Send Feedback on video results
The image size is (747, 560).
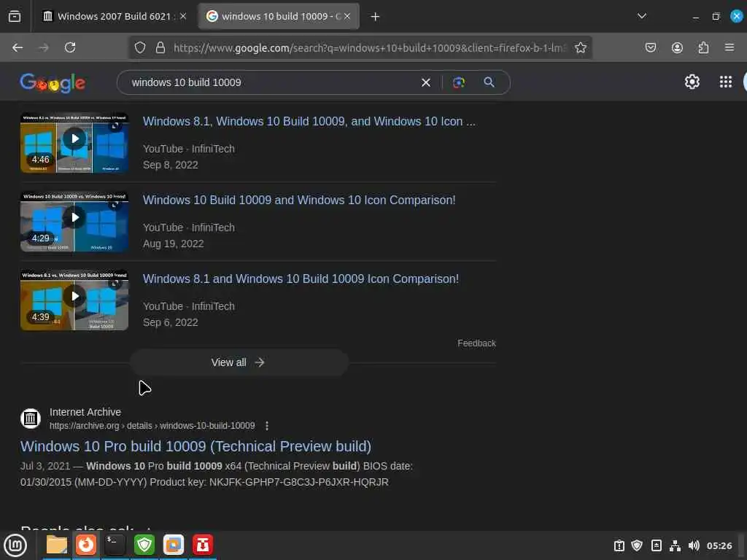(x=476, y=343)
